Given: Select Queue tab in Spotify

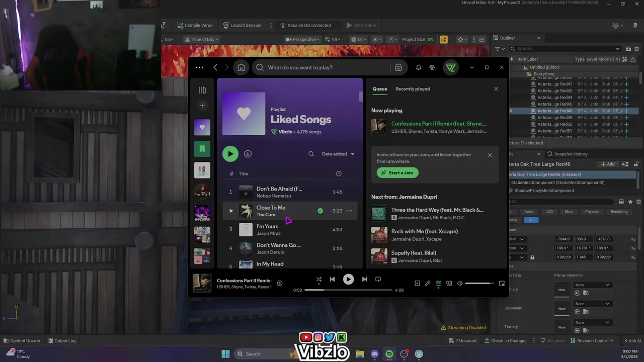Looking at the screenshot, I should (x=380, y=89).
